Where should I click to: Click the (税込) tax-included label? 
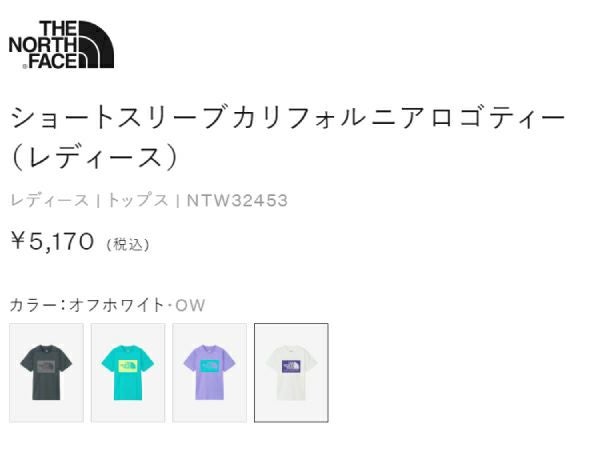pos(128,245)
